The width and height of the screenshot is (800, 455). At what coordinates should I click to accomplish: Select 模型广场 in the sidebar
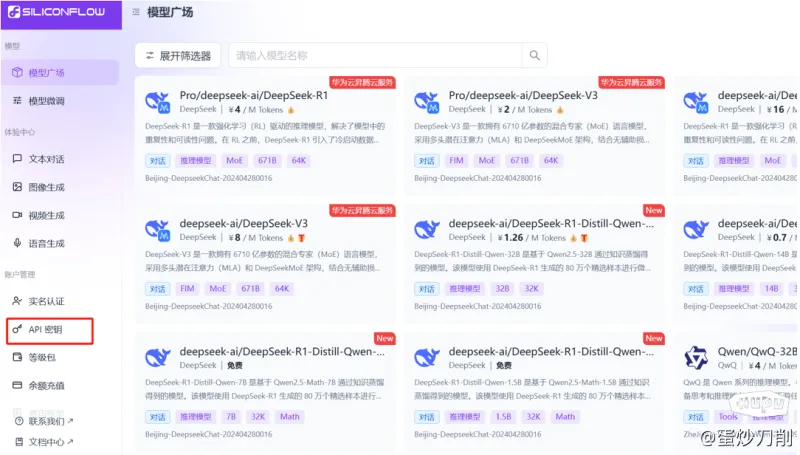[x=60, y=72]
